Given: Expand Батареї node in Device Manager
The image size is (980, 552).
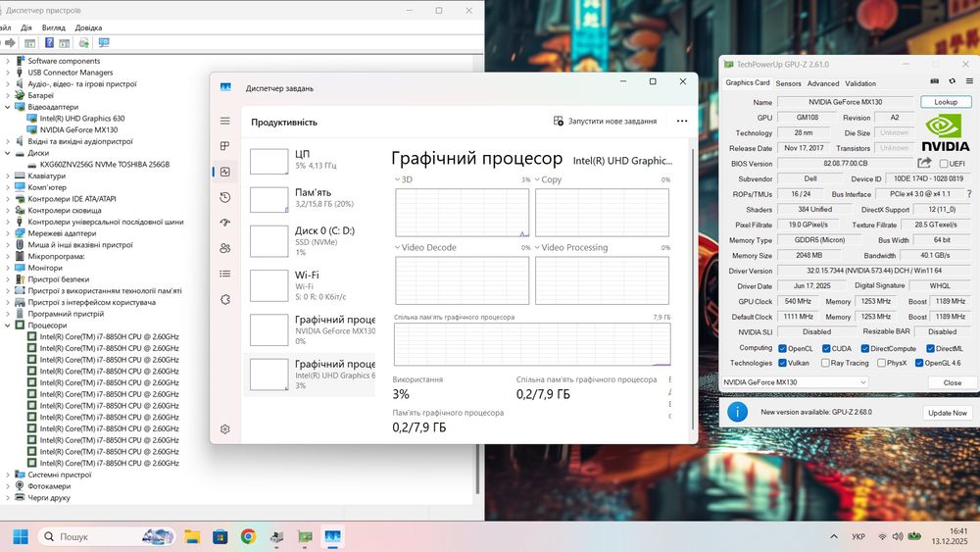Looking at the screenshot, I should [8, 96].
